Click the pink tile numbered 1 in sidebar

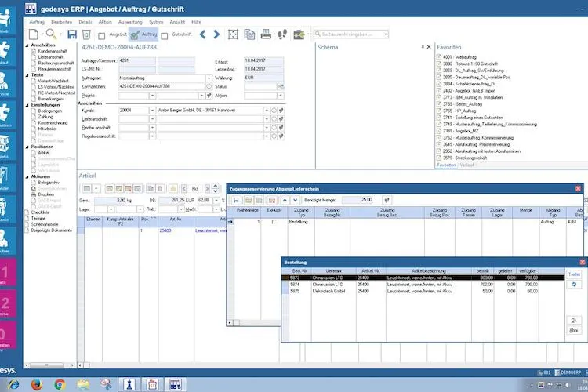coord(8,273)
